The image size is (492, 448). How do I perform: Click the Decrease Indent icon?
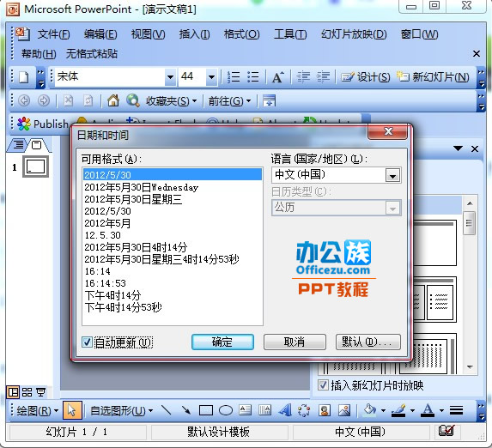303,77
